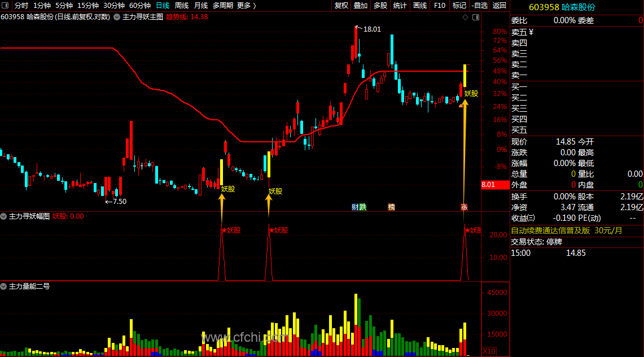Click the 603958 哈森股份 header in right panel
The width and height of the screenshot is (644, 357).
562,7
